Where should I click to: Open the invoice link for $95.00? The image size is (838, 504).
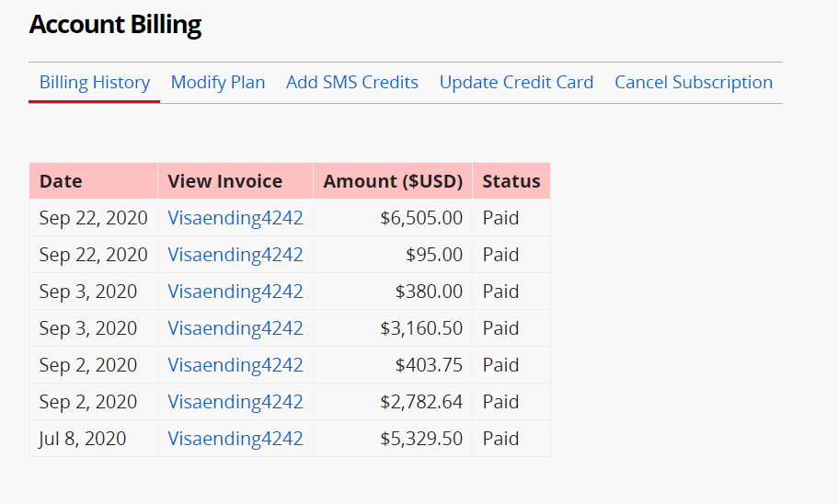click(235, 255)
